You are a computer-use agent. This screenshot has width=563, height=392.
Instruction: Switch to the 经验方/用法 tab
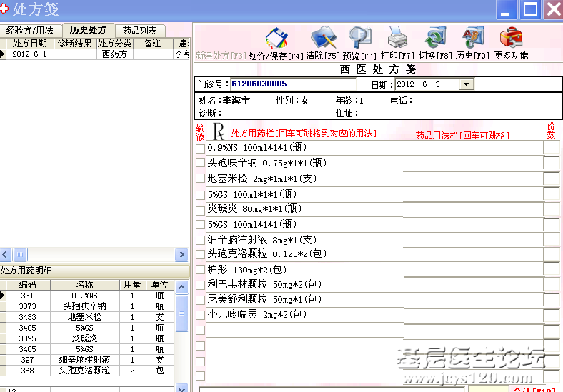[x=30, y=31]
